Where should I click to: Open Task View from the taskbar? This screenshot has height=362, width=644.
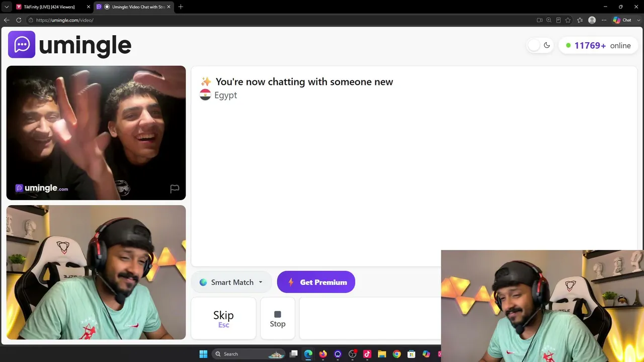(294, 354)
